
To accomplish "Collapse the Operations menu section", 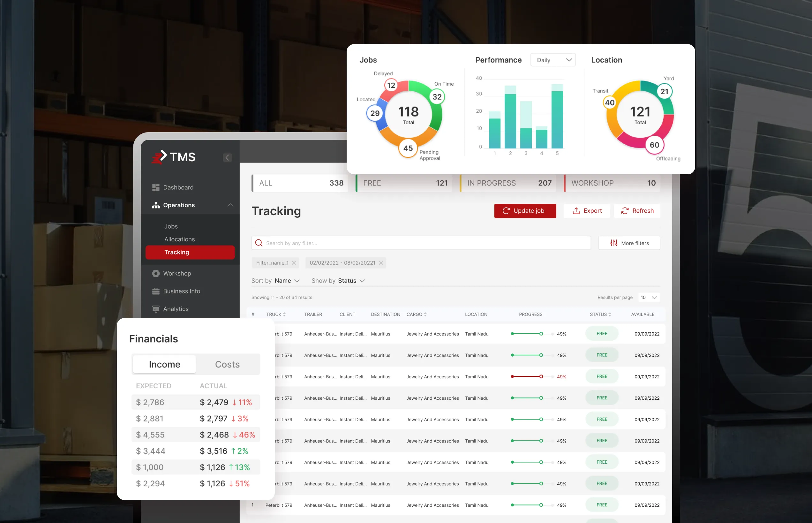I will [x=230, y=205].
